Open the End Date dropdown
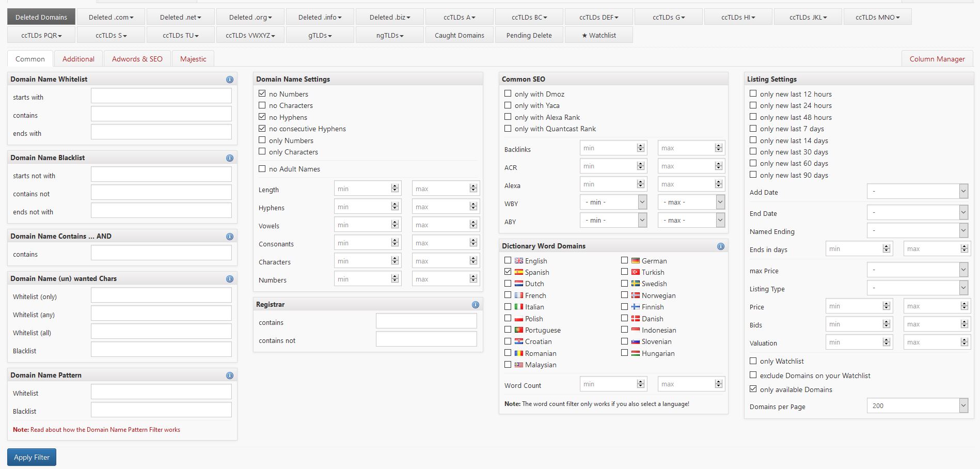This screenshot has height=469, width=980. [918, 212]
